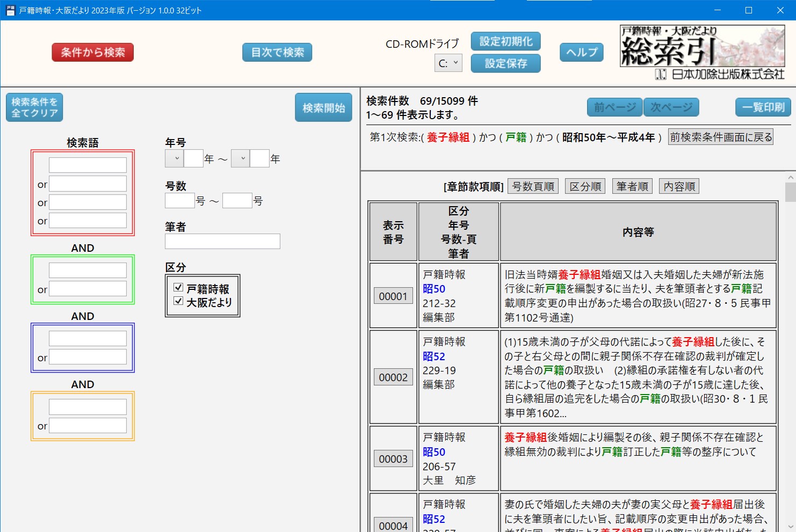Open result entry number 00002

393,377
